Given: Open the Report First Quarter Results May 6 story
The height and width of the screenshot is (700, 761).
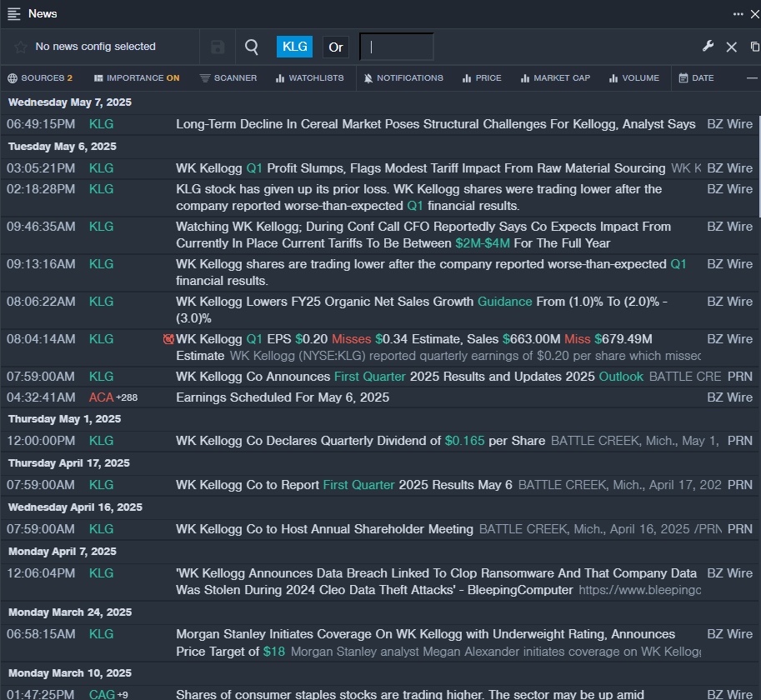Looking at the screenshot, I should 344,485.
